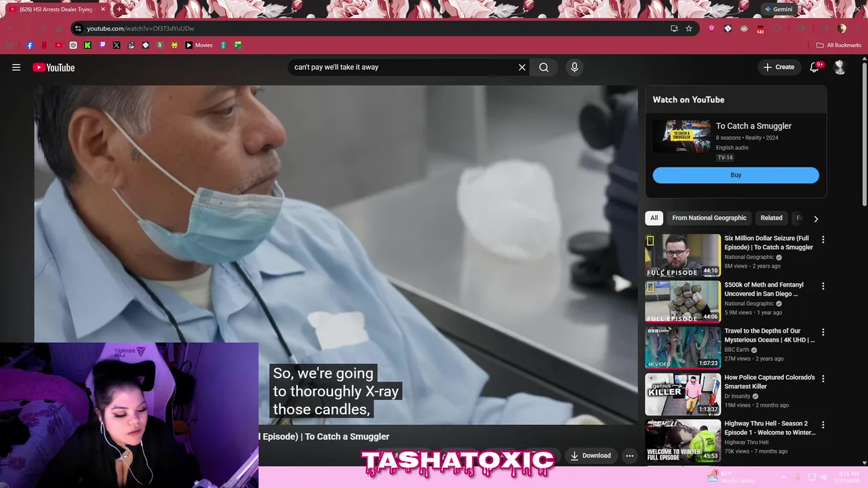Open options menu for Colorado's Smartest Killer video
This screenshot has width=868, height=488.
point(823,378)
